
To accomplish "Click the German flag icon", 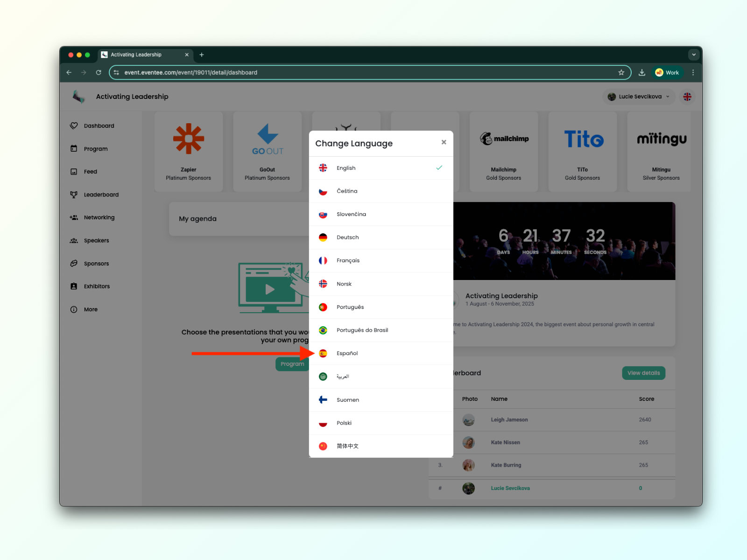I will [x=323, y=238].
